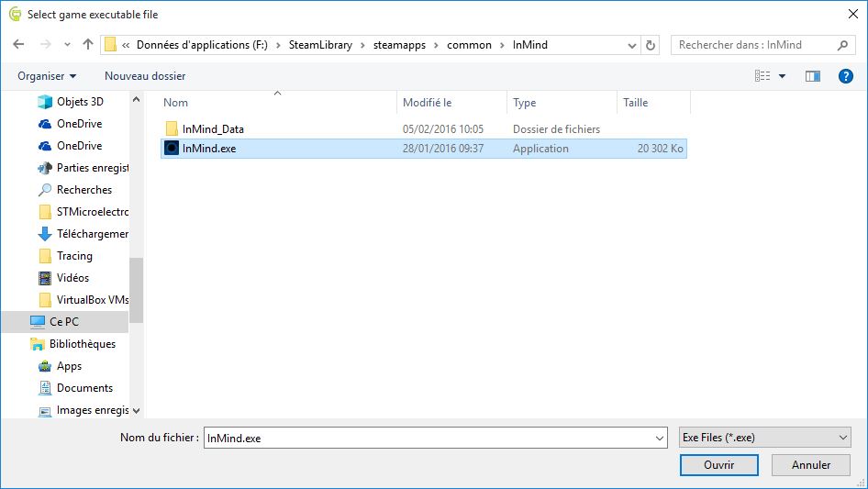Open Bibliothèques in the sidebar
The image size is (868, 489).
pyautogui.click(x=83, y=344)
